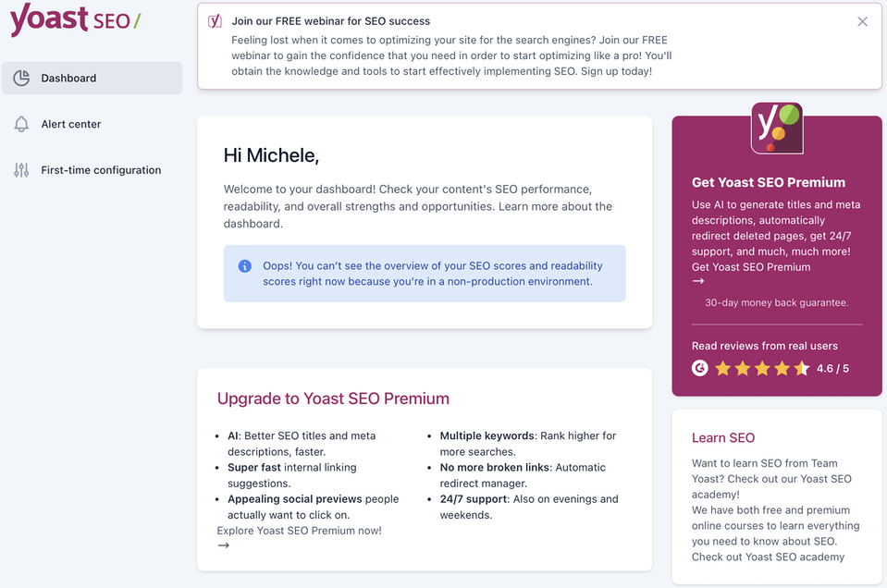887x588 pixels.
Task: Click the Learn SEO heading
Action: pos(723,437)
